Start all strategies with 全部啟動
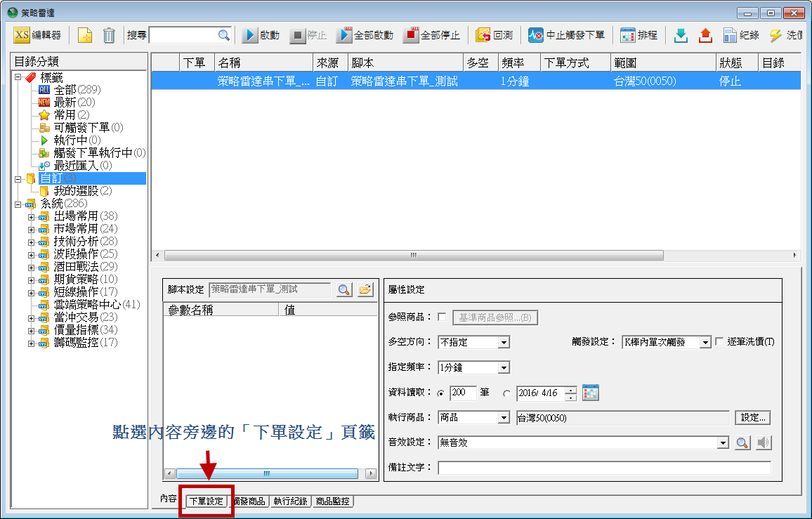This screenshot has width=812, height=519. point(365,35)
